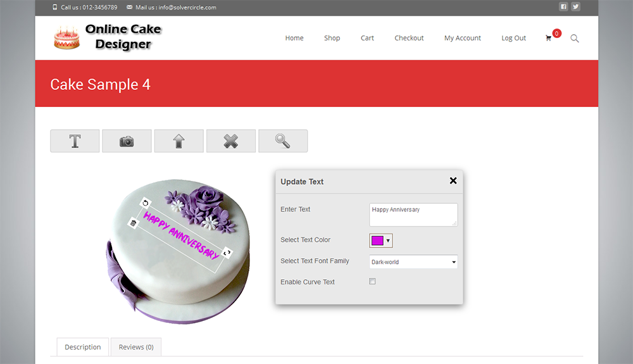Enable the Curve Text checkbox

(372, 281)
